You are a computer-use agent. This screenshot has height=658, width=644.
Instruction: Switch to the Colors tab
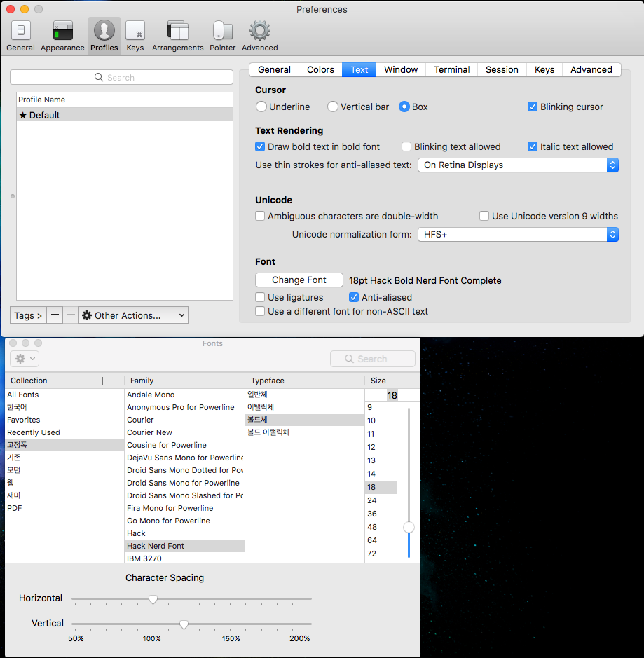(x=320, y=70)
